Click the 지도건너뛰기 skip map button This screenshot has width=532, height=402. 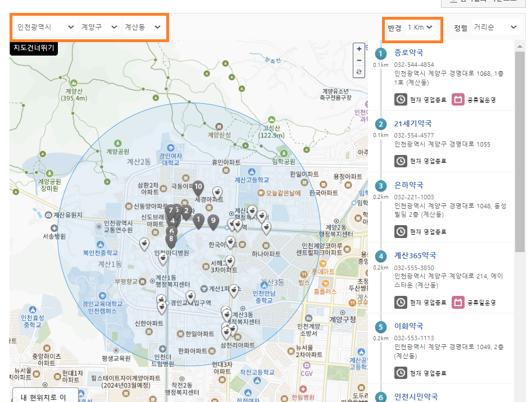[x=34, y=49]
